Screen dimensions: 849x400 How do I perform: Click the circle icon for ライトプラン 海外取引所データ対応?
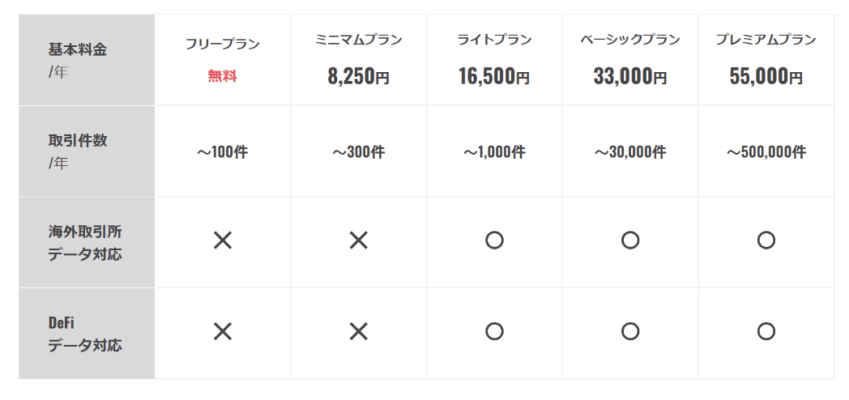click(x=494, y=240)
